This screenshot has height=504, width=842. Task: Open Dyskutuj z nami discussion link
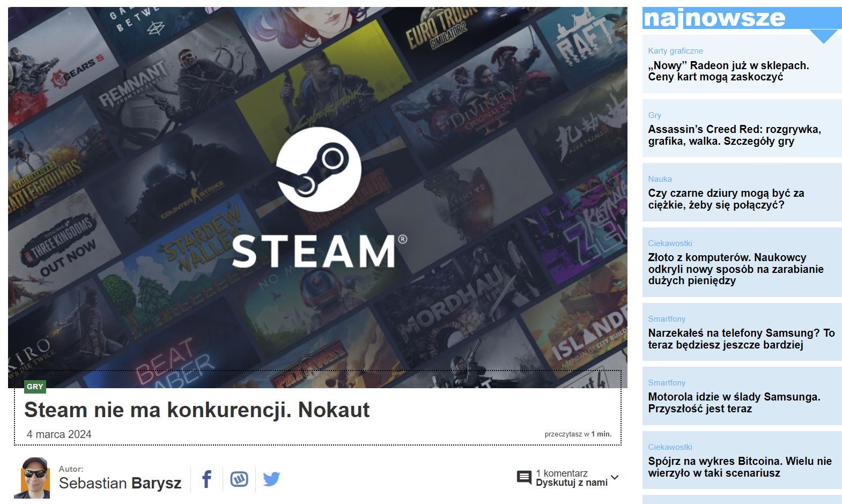pos(571,483)
